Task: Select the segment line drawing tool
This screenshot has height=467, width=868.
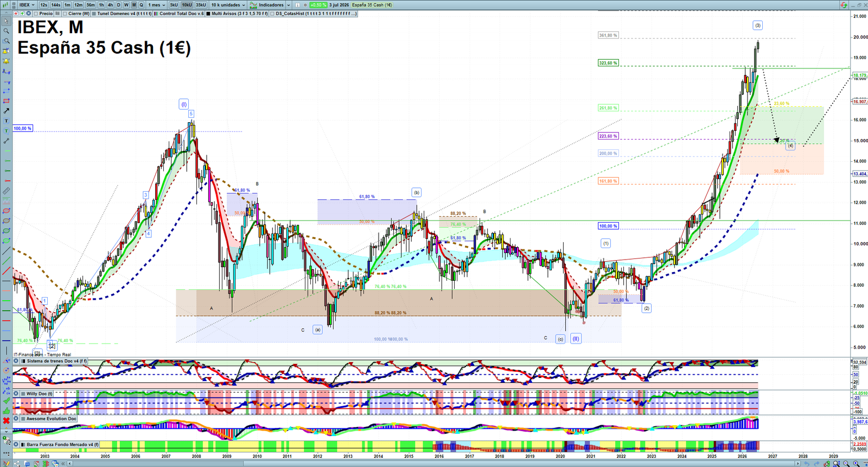Action: pos(7,141)
